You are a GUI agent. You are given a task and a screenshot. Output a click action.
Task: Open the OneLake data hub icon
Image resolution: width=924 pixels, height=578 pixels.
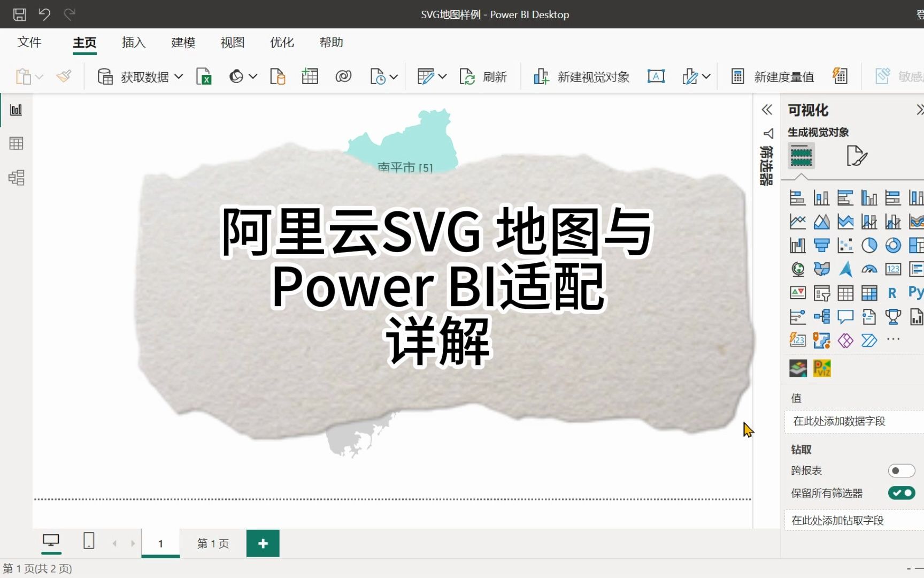click(x=236, y=77)
